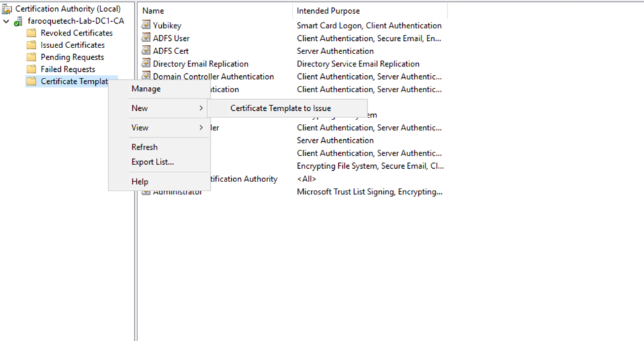Choose Refresh from the context menu
This screenshot has height=341, width=644.
pos(159,147)
